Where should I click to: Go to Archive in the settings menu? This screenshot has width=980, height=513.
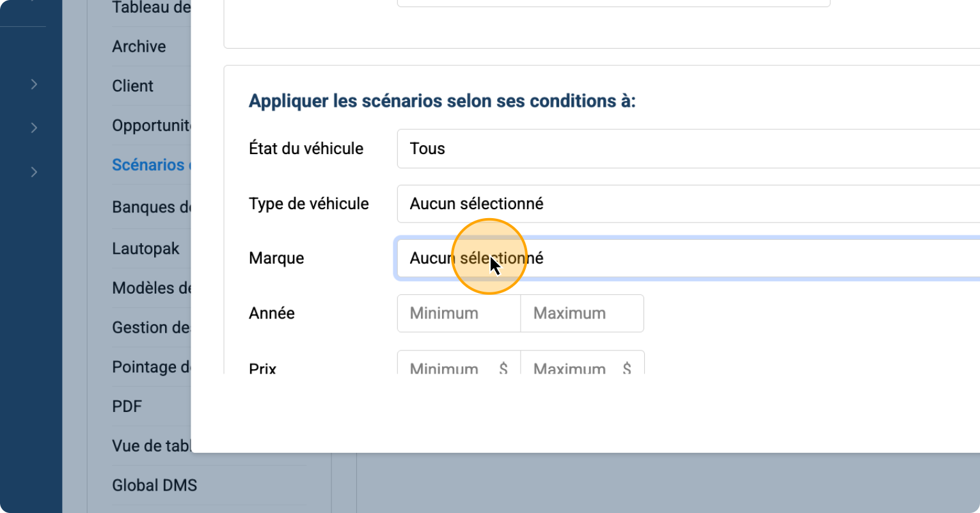139,47
